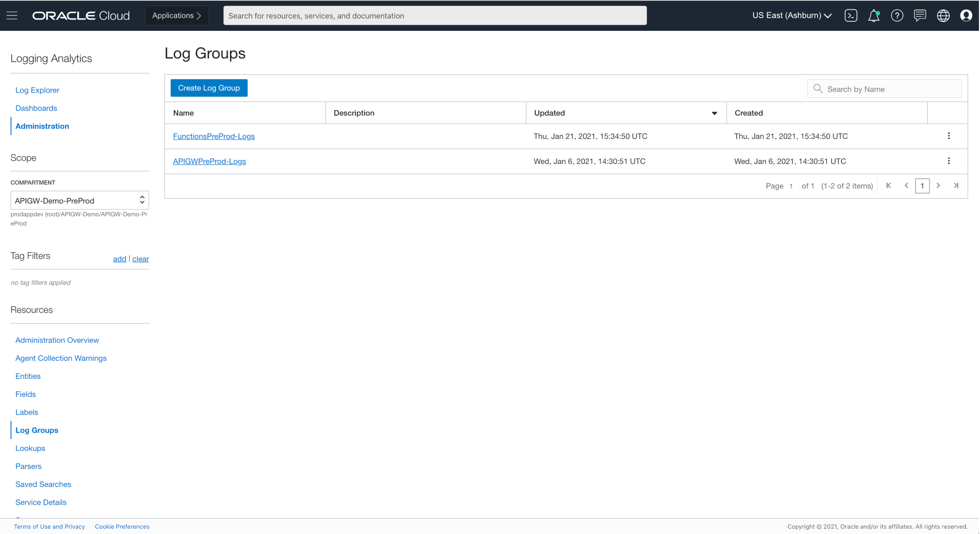980x534 pixels.
Task: Open the user profile avatar menu
Action: click(x=966, y=15)
